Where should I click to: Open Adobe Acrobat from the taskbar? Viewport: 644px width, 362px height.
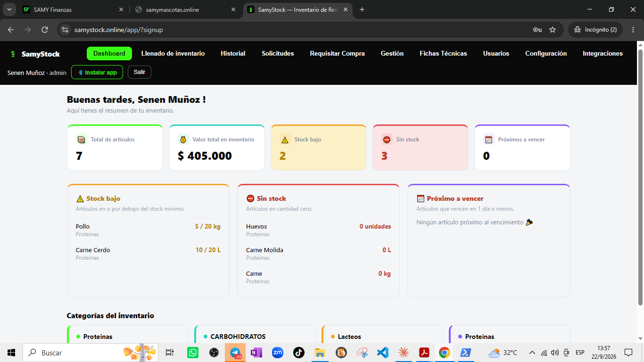[x=424, y=353]
